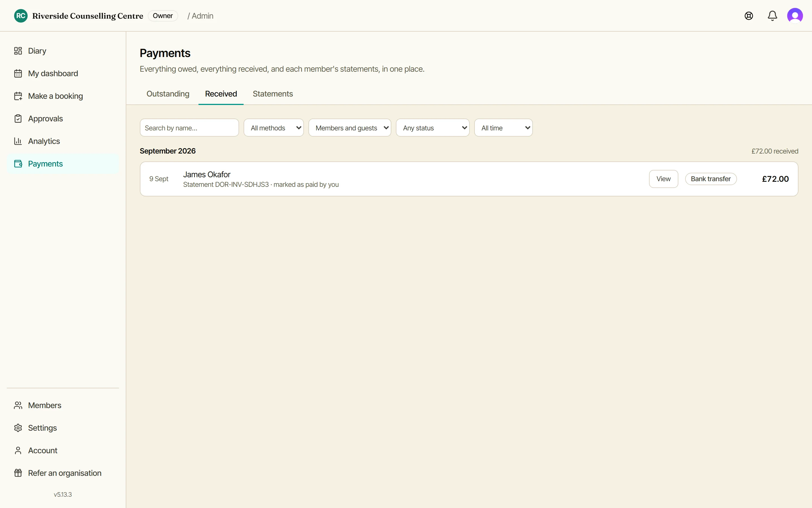The height and width of the screenshot is (508, 812).
Task: Click the Bank transfer tag
Action: [711, 179]
